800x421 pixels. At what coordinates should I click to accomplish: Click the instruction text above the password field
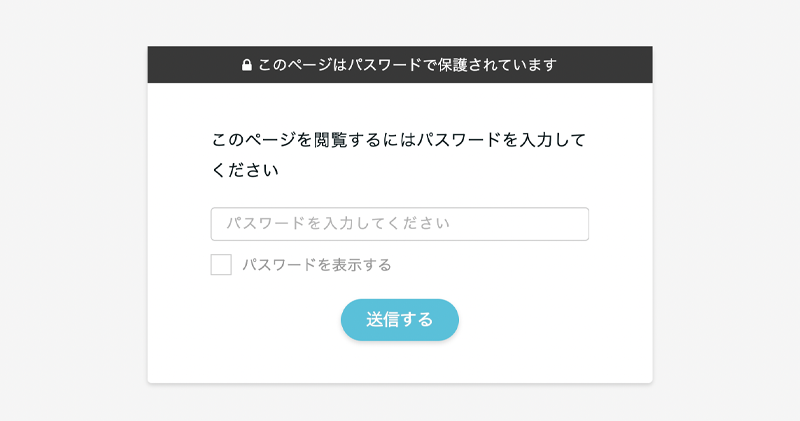(x=398, y=140)
